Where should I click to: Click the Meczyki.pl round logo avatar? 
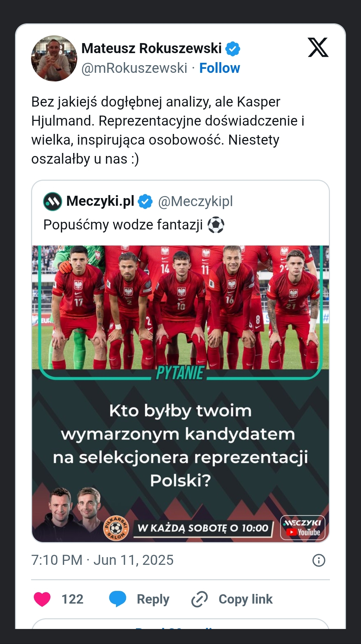pyautogui.click(x=52, y=201)
